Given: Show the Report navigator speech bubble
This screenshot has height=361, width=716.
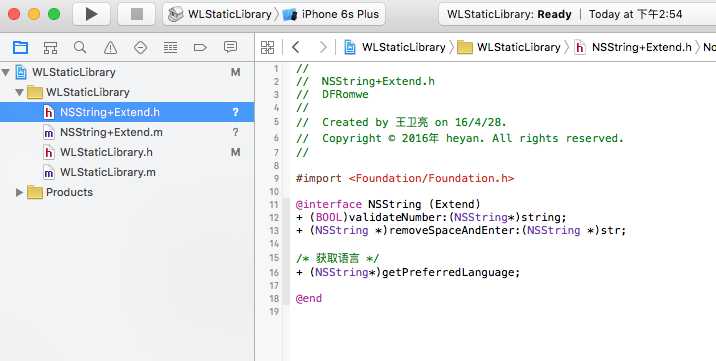Looking at the screenshot, I should pyautogui.click(x=230, y=47).
